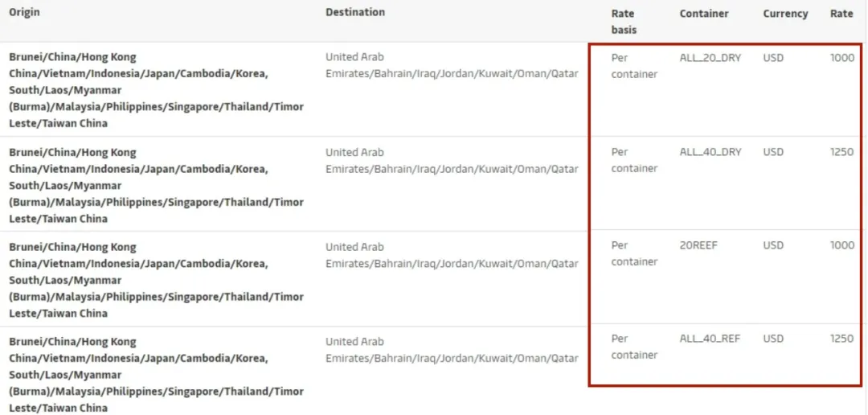Screen dimensions: 868x415
Task: Select the ALL_20_DRY container cell
Action: (x=710, y=57)
